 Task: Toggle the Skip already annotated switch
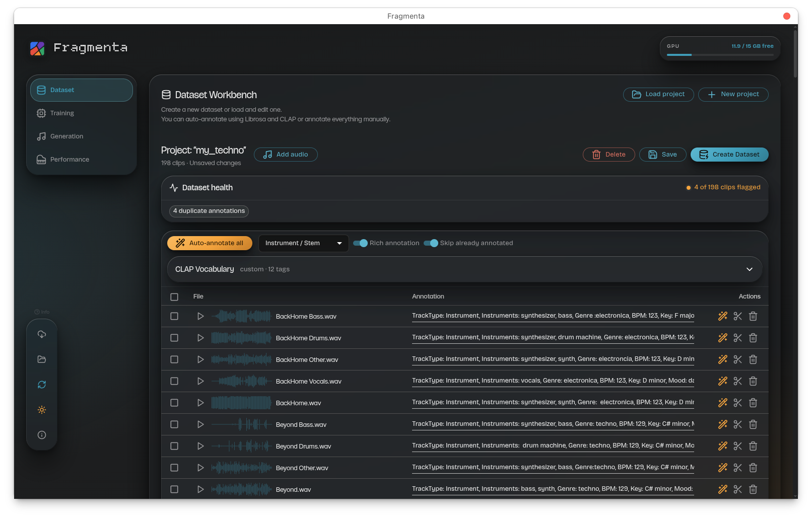(431, 243)
